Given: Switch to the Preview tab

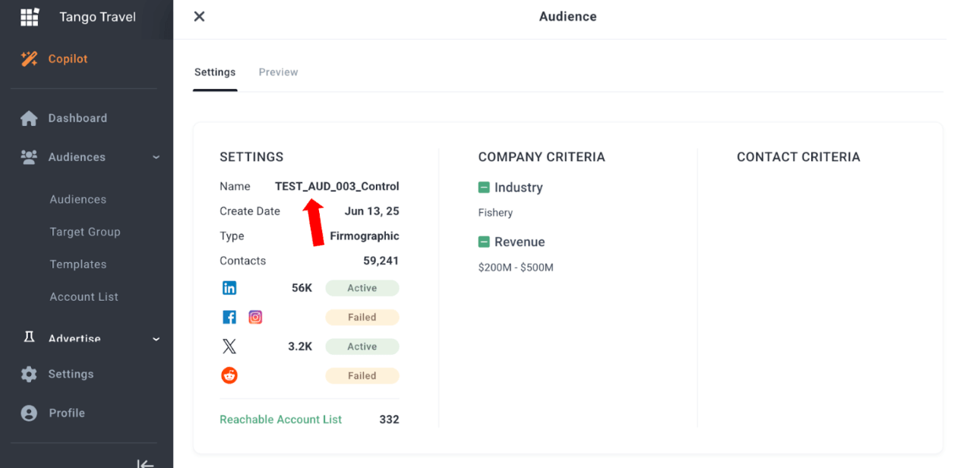Looking at the screenshot, I should pyautogui.click(x=278, y=71).
